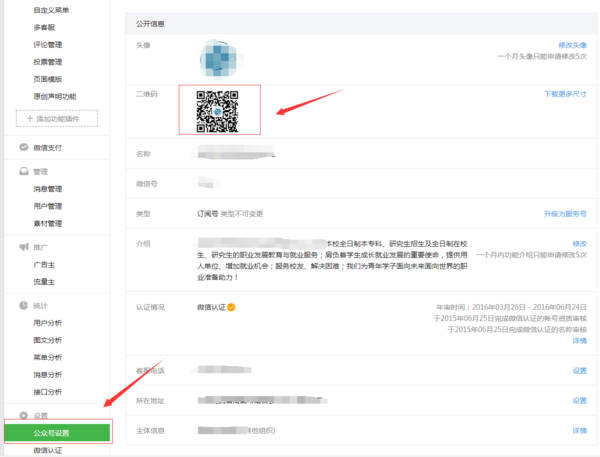Open 投票管理 page
The width and height of the screenshot is (600, 457).
pyautogui.click(x=47, y=62)
